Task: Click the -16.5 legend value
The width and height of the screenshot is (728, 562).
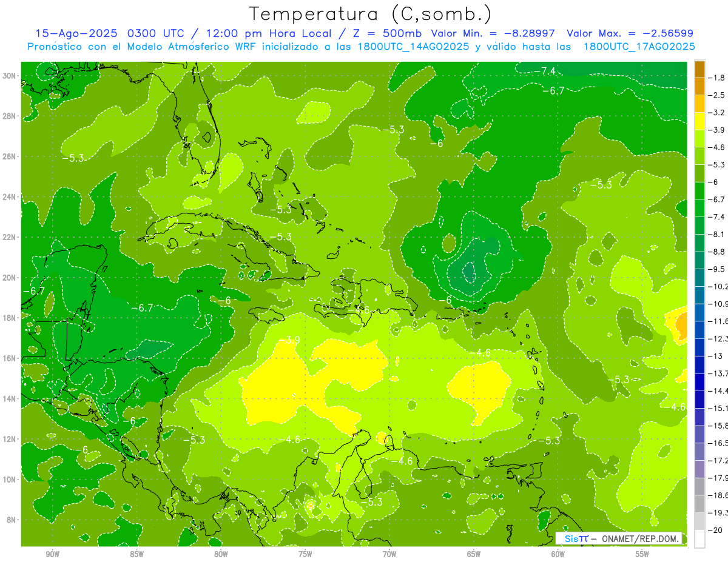Action: pyautogui.click(x=718, y=443)
